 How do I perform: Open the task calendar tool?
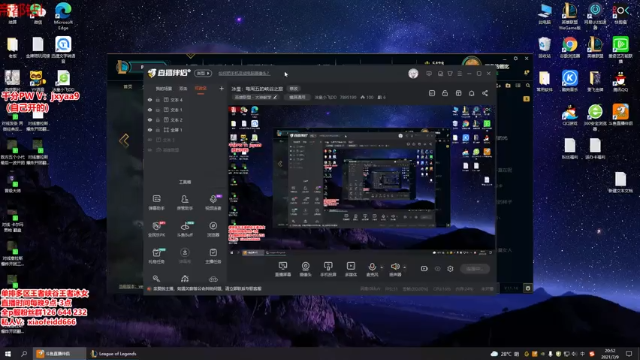click(x=156, y=256)
